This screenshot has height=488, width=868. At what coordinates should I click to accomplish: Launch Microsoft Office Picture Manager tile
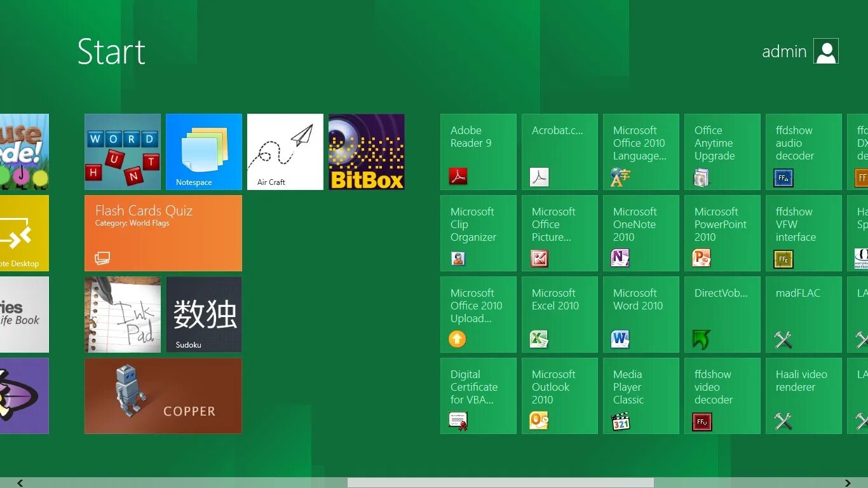[560, 233]
